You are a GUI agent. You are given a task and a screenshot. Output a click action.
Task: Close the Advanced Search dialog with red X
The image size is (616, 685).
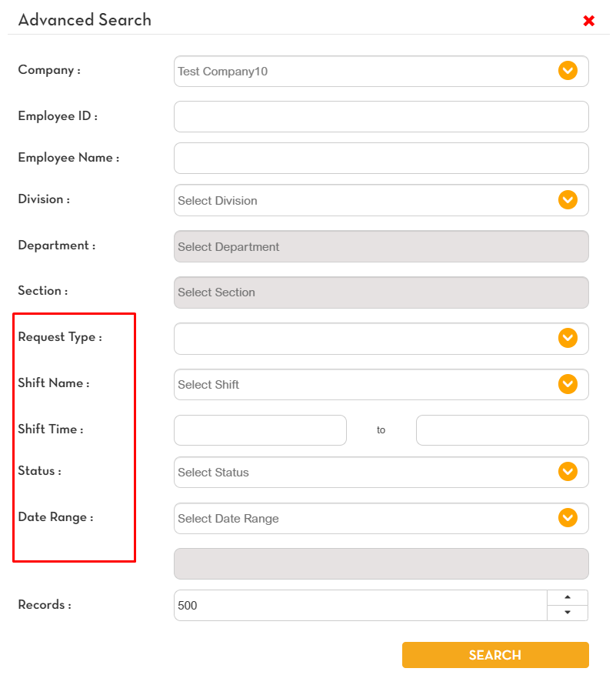588,21
